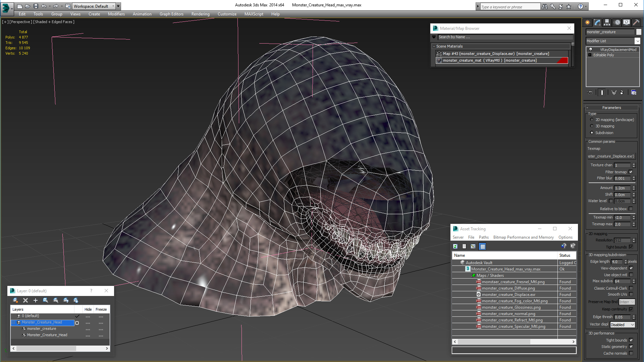Click Freeze column header in Layers
This screenshot has width=644, height=362.
coord(101,309)
